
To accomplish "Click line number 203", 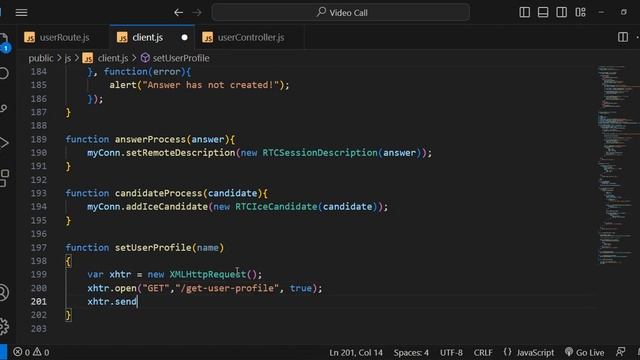I will click(39, 329).
